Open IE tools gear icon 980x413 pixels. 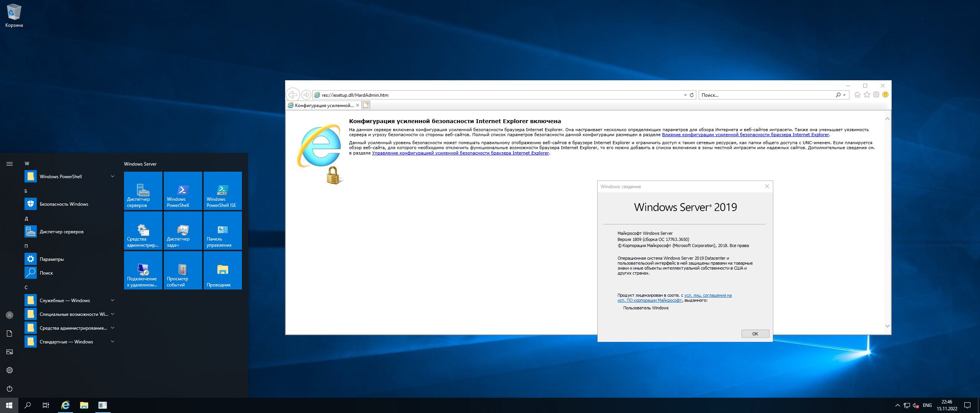(x=876, y=95)
